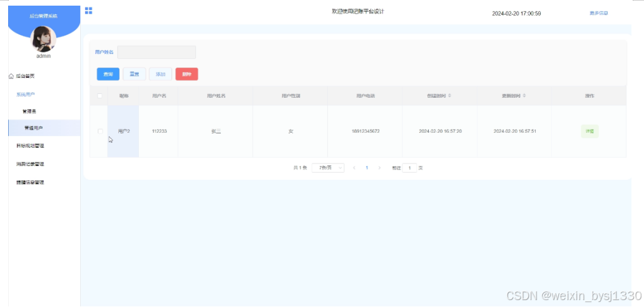644x307 pixels.
Task: Click the 用户2 nickname cell
Action: coord(124,132)
